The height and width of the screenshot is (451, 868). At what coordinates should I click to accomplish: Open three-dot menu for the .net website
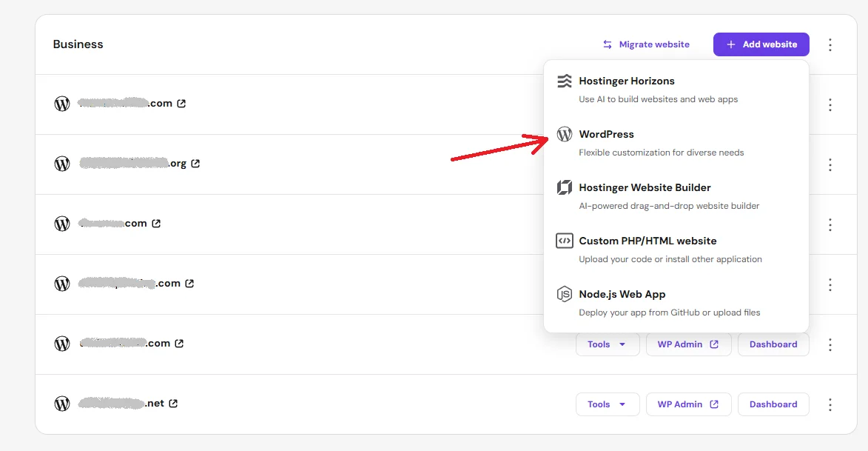[x=830, y=404]
